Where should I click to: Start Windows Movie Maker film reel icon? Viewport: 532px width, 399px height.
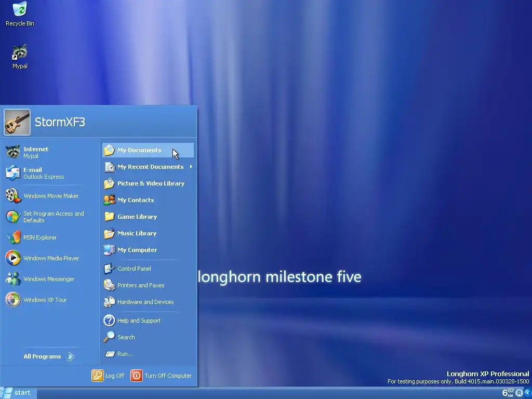tap(13, 196)
